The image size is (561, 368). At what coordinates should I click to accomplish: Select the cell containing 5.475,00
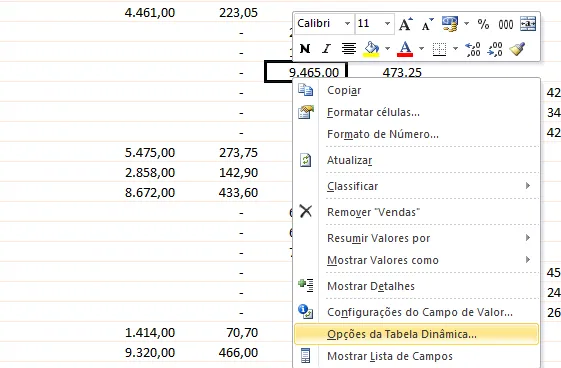(x=150, y=153)
